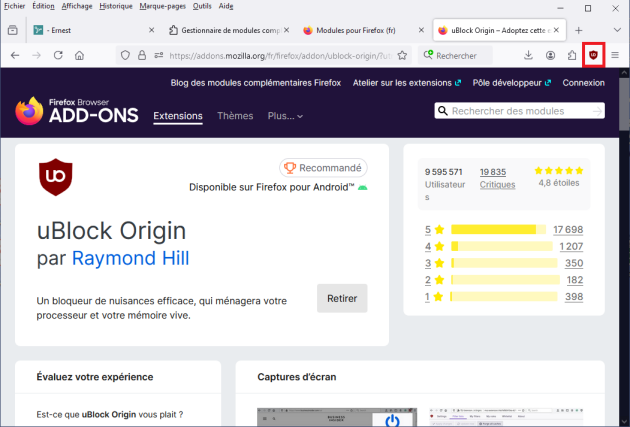
Task: Switch to Modules pour Firefox tab
Action: [x=355, y=30]
